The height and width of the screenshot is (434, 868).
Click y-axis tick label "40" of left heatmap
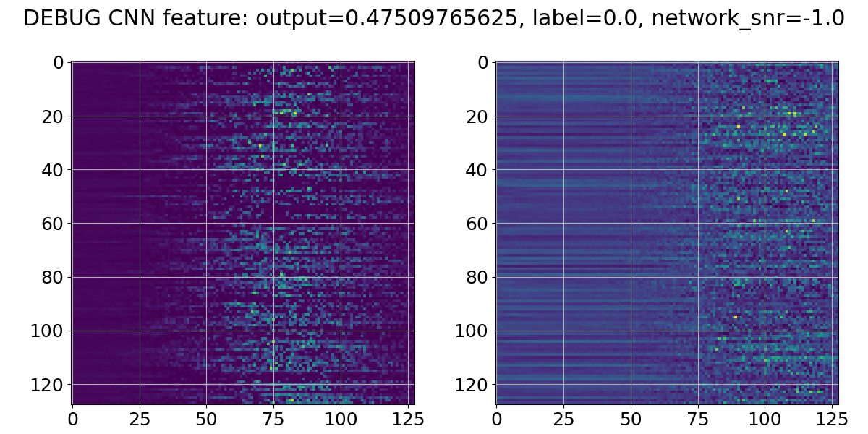click(54, 169)
